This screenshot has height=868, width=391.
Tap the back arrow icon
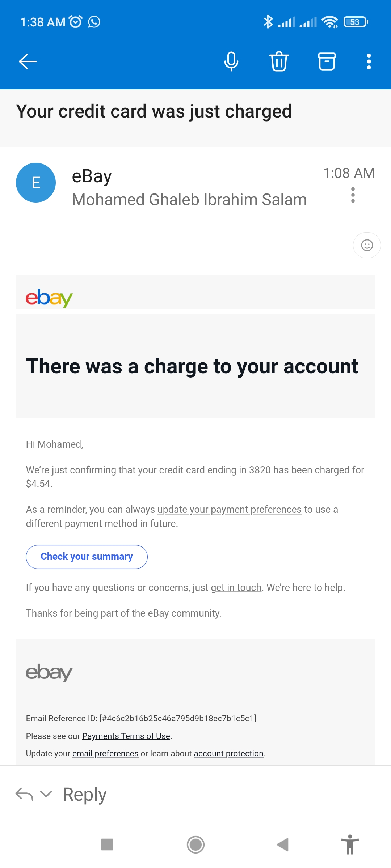coord(28,61)
